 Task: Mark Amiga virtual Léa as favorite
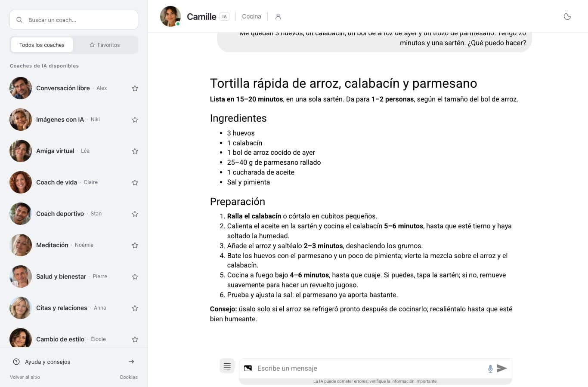pos(135,151)
